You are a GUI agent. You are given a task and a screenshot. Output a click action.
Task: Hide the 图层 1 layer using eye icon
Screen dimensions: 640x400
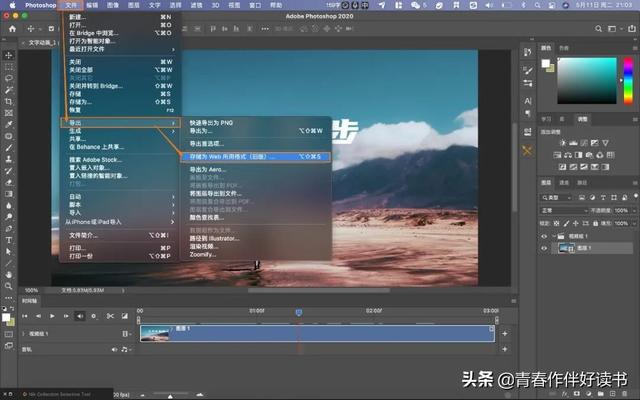pos(544,249)
